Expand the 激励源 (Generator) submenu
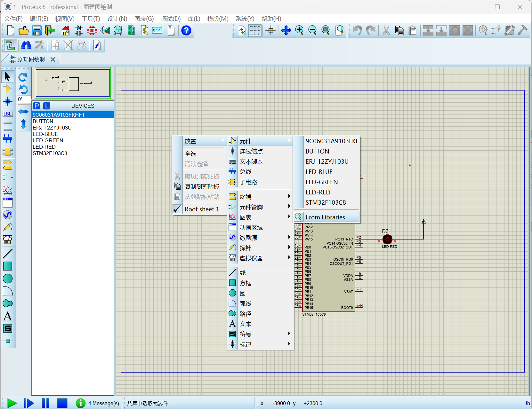Viewport: 532px width, 409px height. tap(260, 238)
